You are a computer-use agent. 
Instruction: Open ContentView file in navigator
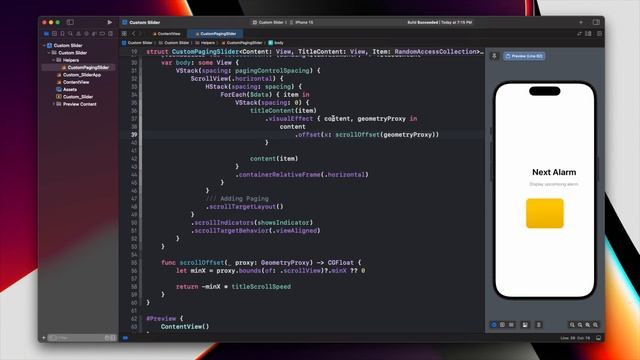[x=73, y=82]
